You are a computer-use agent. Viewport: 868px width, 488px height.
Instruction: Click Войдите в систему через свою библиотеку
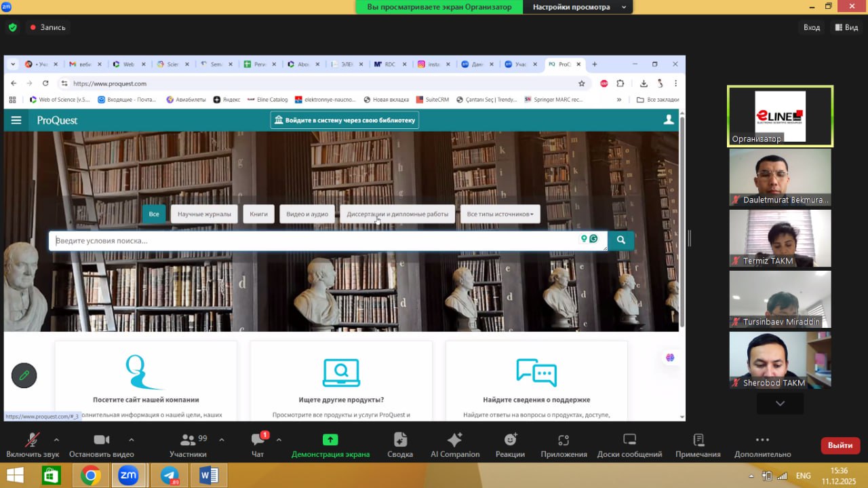(x=344, y=120)
